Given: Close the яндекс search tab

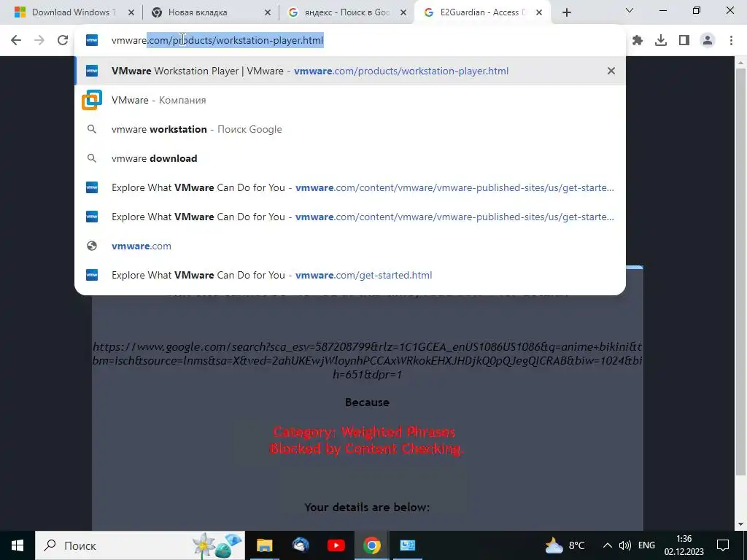Looking at the screenshot, I should 403,12.
